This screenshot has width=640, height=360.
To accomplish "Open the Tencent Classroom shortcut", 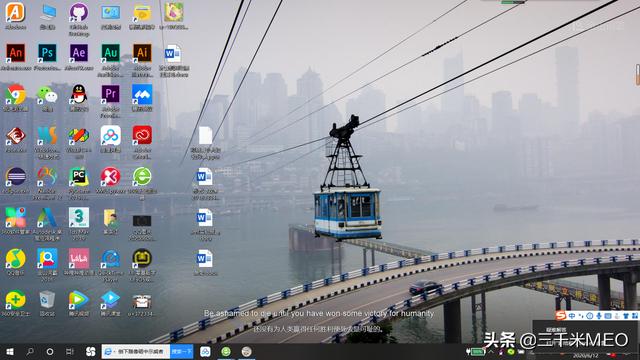I will click(x=111, y=300).
